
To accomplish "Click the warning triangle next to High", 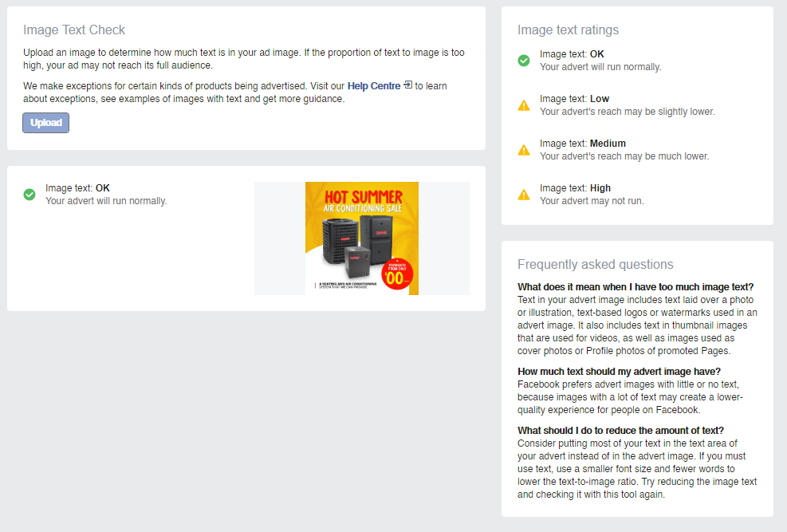I will 524,195.
